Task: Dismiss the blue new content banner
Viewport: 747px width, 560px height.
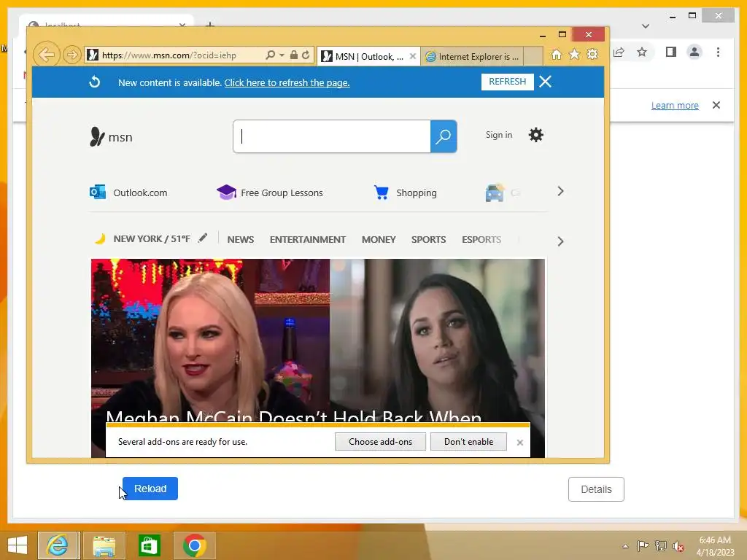Action: coord(546,82)
